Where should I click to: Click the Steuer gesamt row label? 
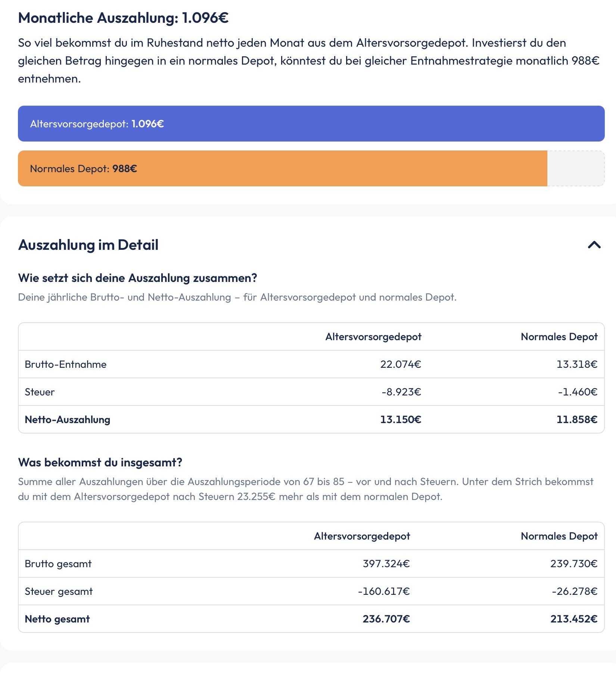pyautogui.click(x=59, y=591)
